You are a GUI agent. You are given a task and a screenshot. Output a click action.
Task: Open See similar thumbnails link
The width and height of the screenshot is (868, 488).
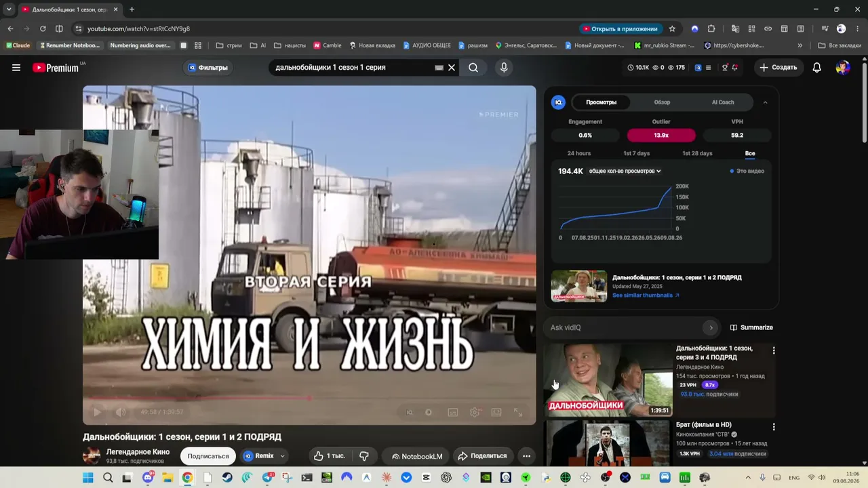click(646, 296)
